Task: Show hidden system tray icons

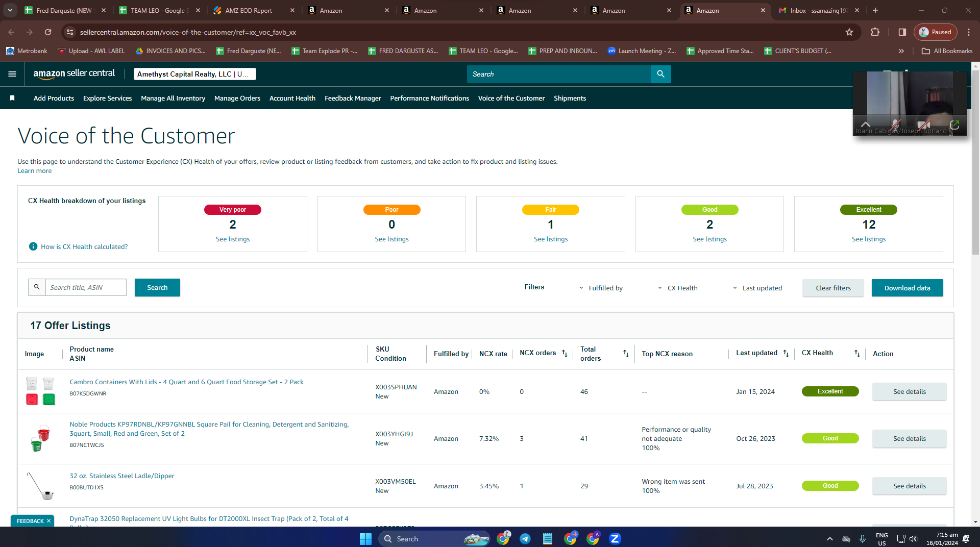Action: [x=830, y=539]
